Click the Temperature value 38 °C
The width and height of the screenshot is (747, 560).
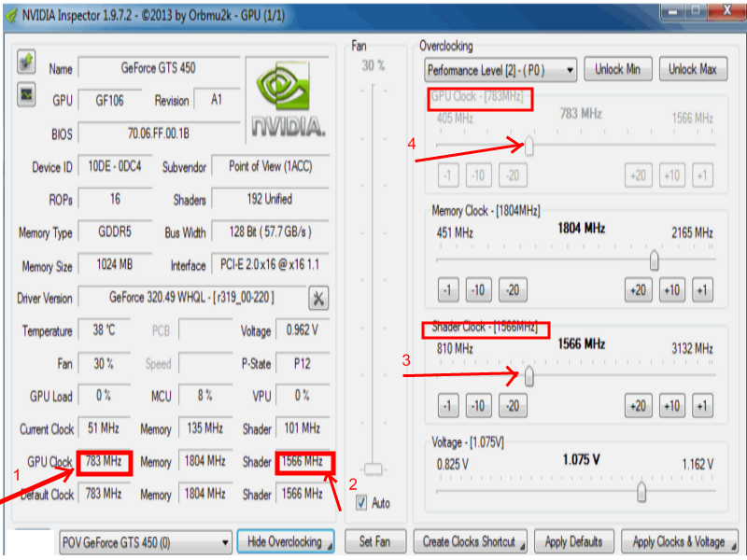point(105,330)
